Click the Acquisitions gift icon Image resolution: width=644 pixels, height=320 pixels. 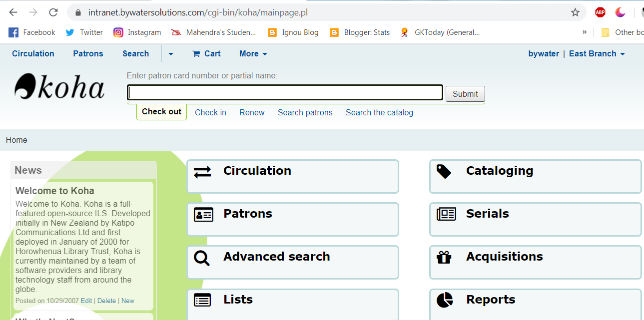[444, 258]
